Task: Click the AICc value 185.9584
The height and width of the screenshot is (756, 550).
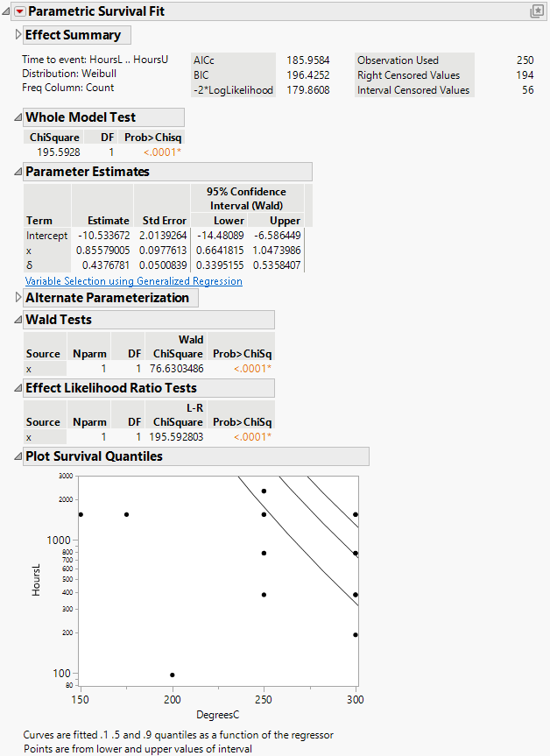Action: coord(308,60)
